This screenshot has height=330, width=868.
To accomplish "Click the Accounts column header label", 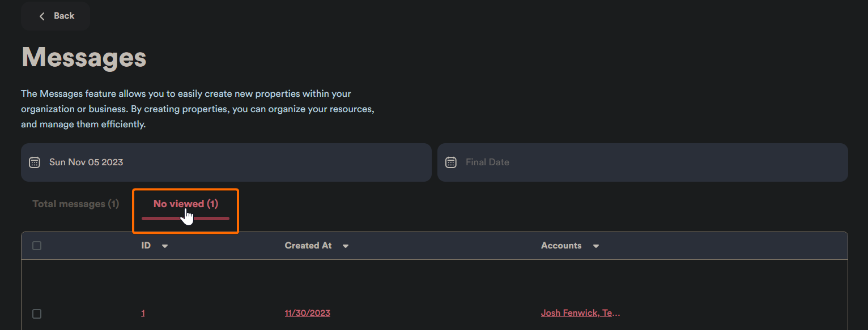I will coord(561,246).
